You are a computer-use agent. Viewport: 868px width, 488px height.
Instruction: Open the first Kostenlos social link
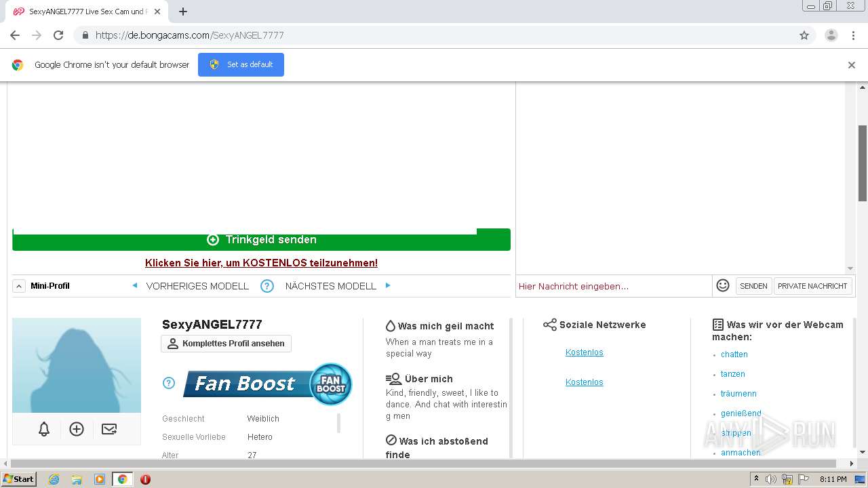(584, 352)
